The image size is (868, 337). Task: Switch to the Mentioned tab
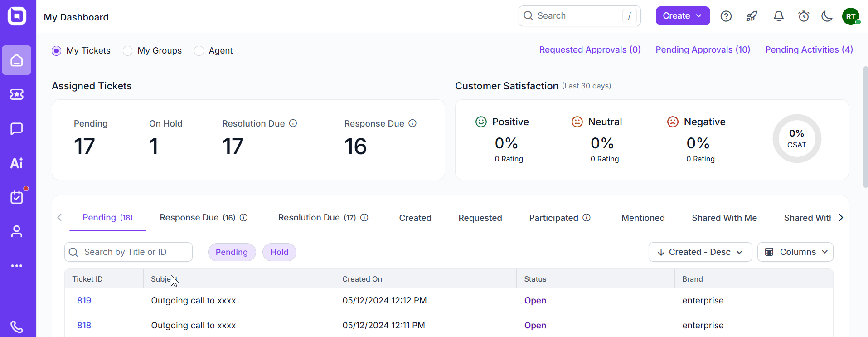click(x=643, y=218)
